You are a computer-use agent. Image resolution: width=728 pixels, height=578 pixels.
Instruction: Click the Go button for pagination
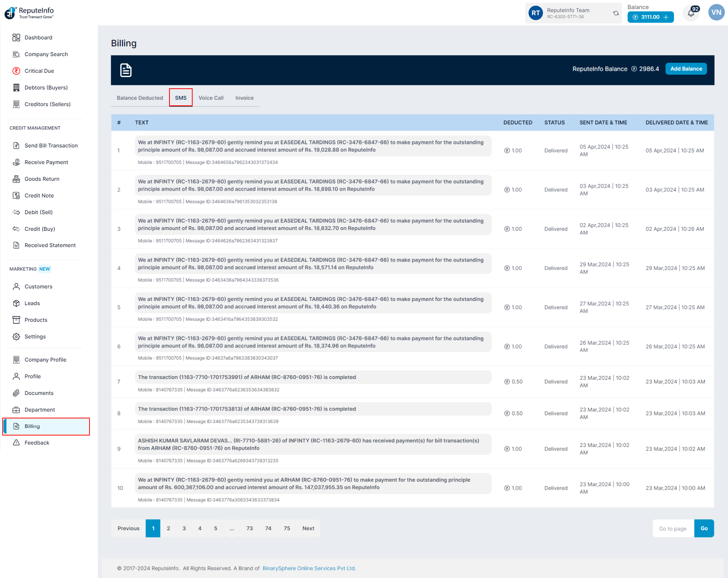pyautogui.click(x=704, y=528)
